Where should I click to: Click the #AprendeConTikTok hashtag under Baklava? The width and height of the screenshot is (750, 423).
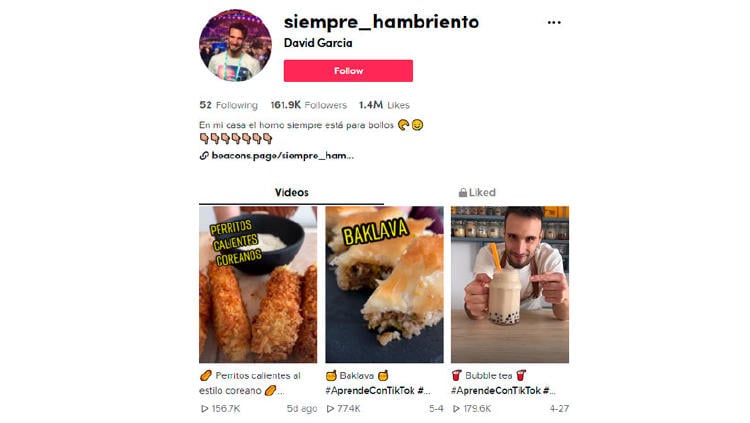click(370, 390)
